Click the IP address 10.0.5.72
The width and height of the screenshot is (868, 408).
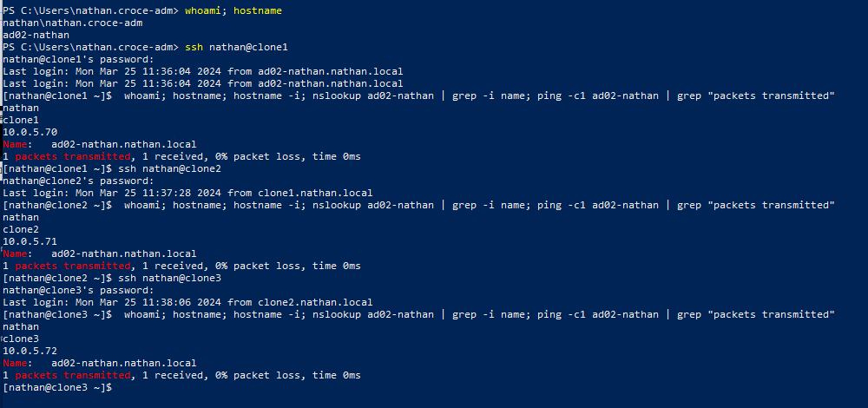click(x=30, y=351)
